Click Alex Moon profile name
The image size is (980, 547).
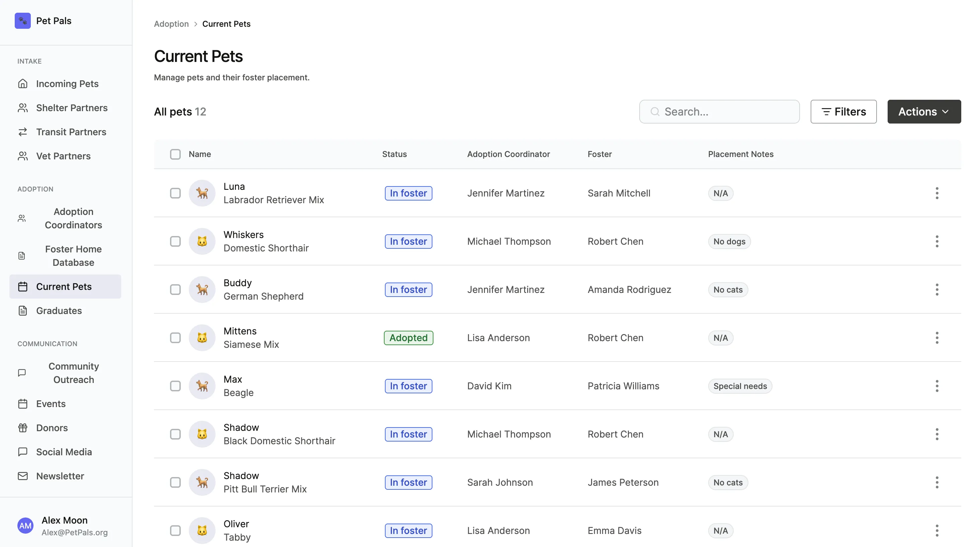pos(64,520)
